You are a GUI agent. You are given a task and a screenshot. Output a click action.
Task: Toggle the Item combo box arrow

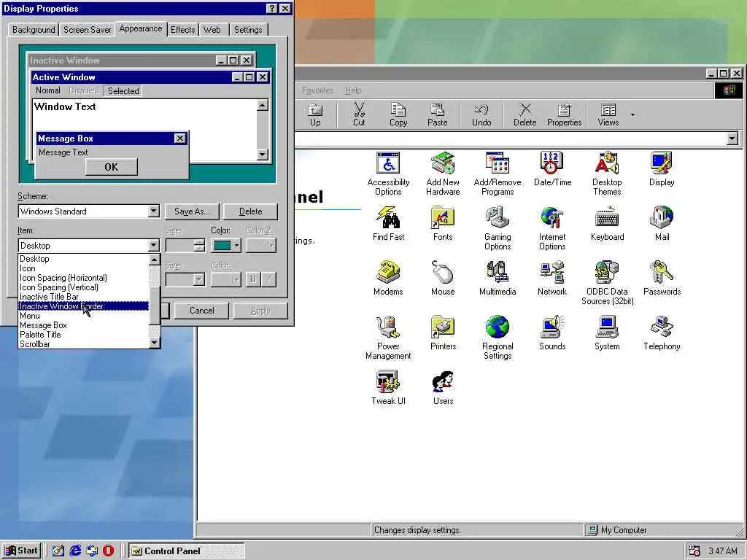pyautogui.click(x=153, y=246)
